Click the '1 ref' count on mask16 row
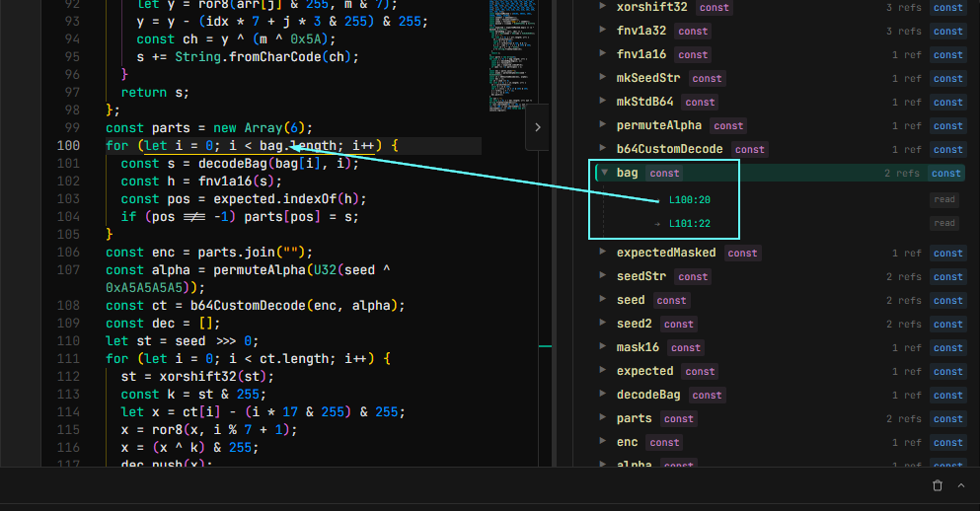Screen dimensions: 980x511 point(907,347)
